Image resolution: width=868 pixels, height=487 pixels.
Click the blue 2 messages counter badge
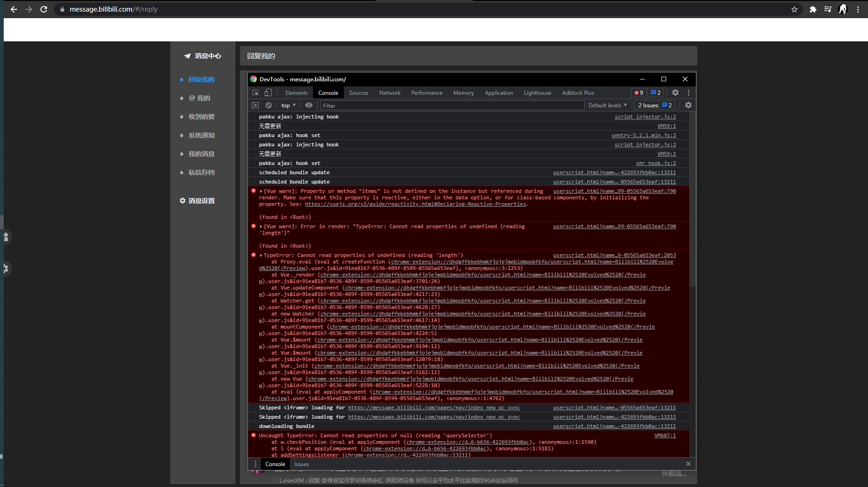(x=656, y=93)
